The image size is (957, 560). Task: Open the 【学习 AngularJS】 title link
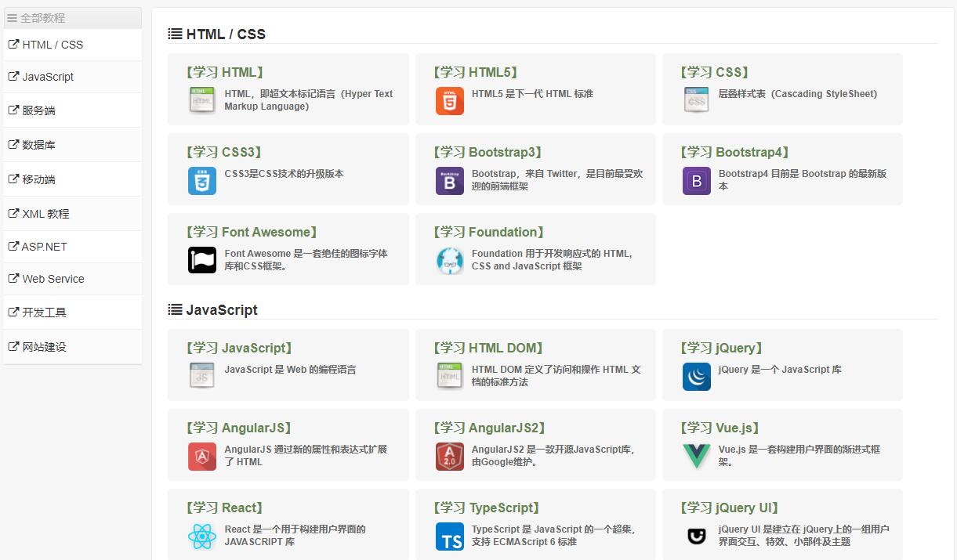pyautogui.click(x=238, y=428)
